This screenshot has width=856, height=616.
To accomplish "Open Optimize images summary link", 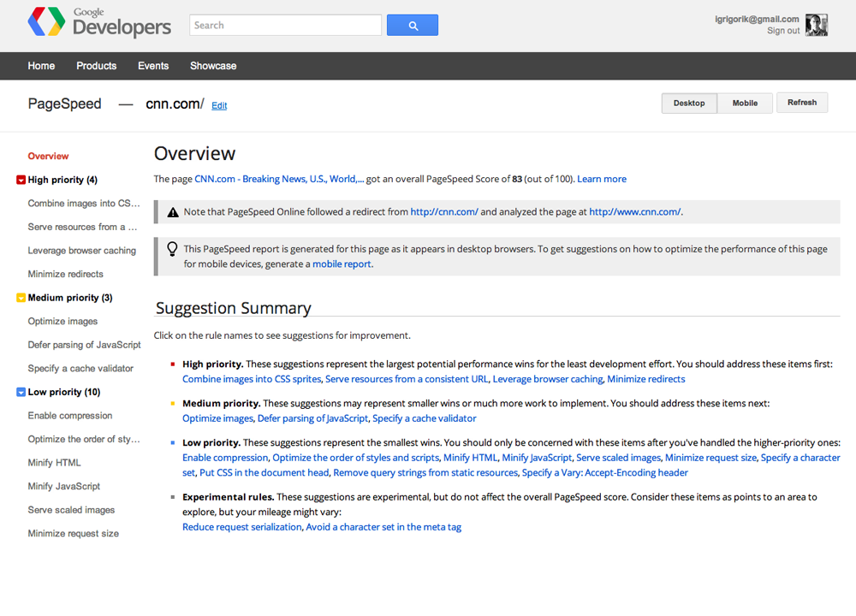I will [217, 418].
